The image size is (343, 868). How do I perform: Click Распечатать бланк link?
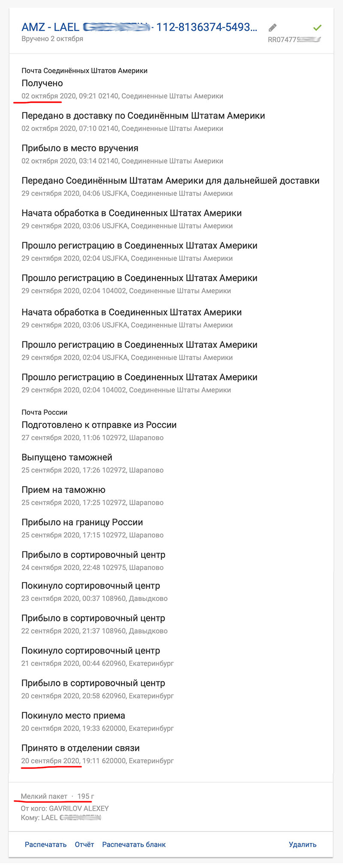tap(134, 844)
